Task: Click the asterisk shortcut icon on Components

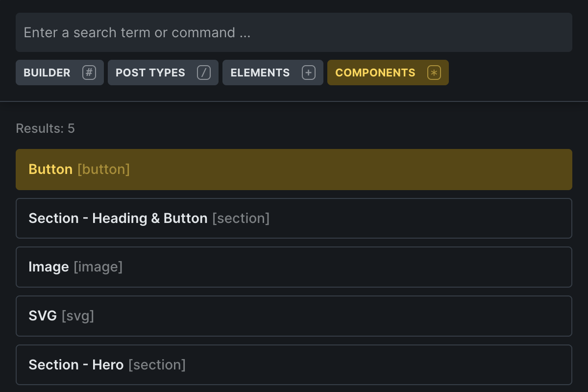Action: 434,73
